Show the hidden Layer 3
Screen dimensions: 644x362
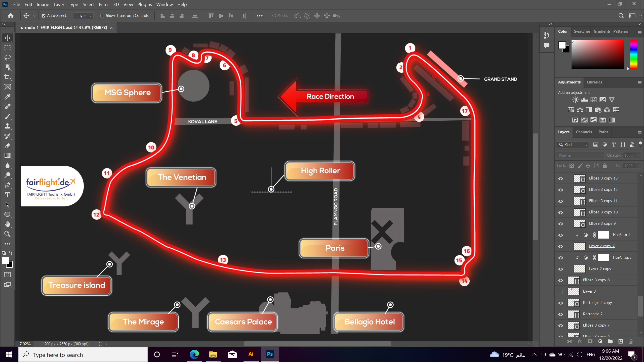(560, 291)
